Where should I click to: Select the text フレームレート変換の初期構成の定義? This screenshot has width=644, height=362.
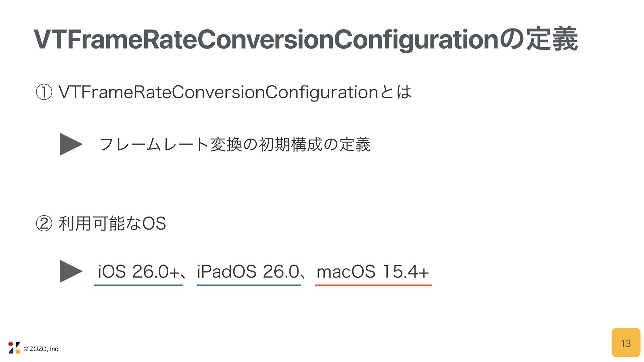click(235, 144)
